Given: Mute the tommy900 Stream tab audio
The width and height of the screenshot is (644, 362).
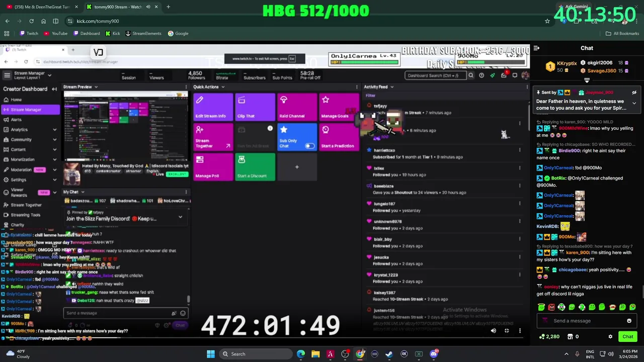Looking at the screenshot, I should click(x=148, y=7).
